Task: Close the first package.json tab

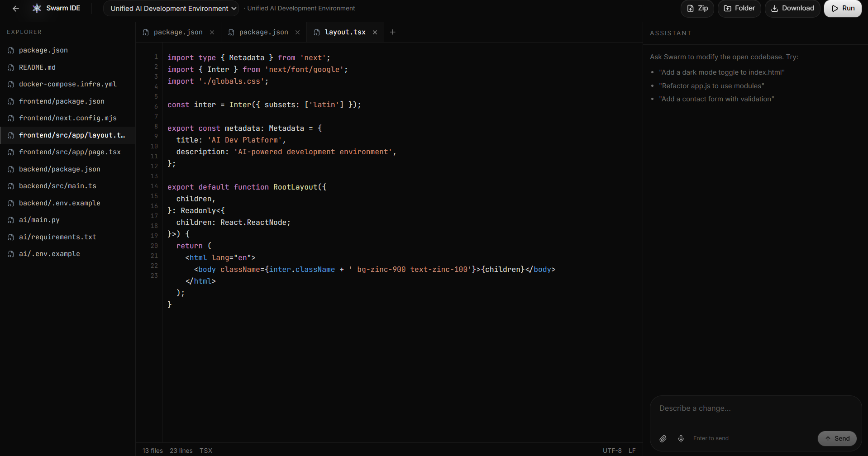Action: (x=212, y=32)
